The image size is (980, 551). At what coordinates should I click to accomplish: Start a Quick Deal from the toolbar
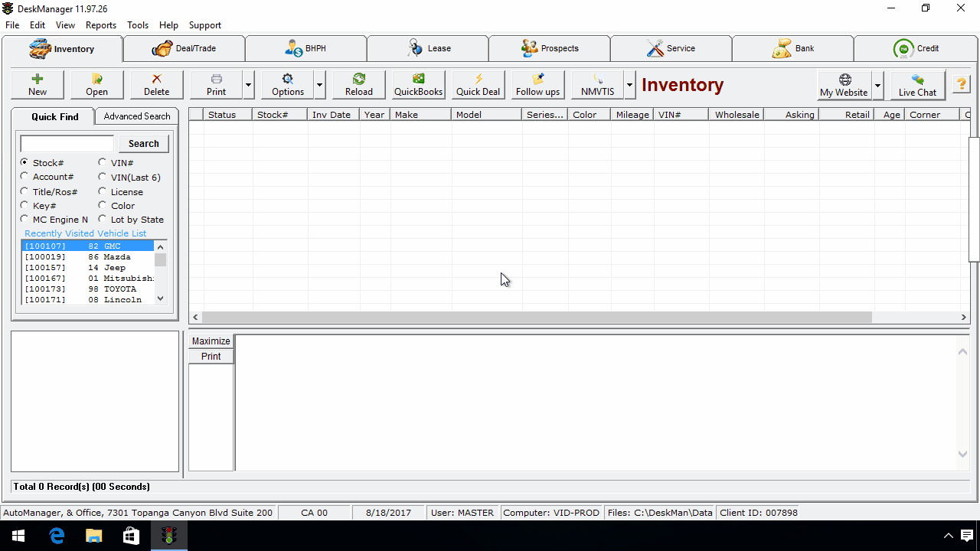[x=477, y=84]
